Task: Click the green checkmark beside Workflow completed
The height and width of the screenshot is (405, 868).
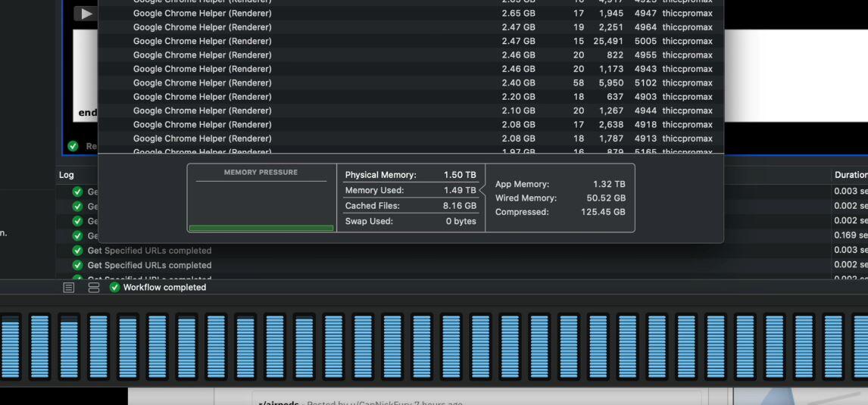Action: tap(115, 288)
